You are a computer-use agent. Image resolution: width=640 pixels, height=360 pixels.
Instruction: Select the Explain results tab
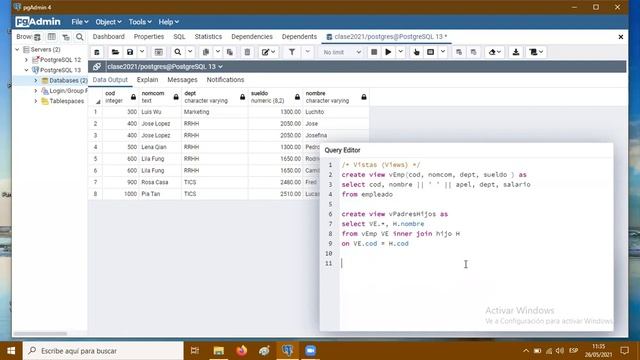tap(147, 80)
